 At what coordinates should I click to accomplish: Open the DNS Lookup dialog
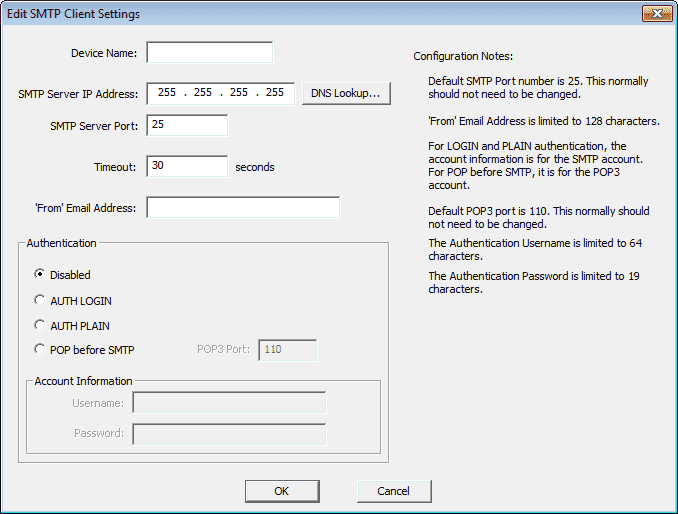pos(346,93)
